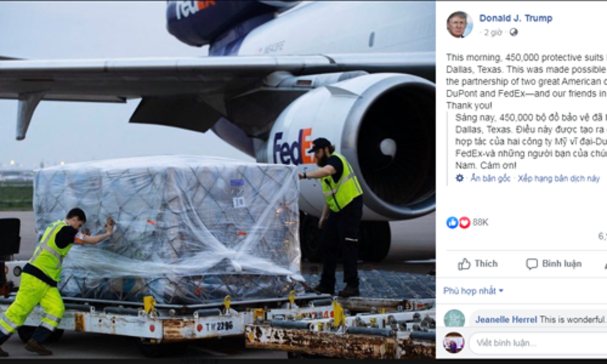This screenshot has height=364, width=607.
Task: Open translation settings gear icon
Action: (460, 179)
